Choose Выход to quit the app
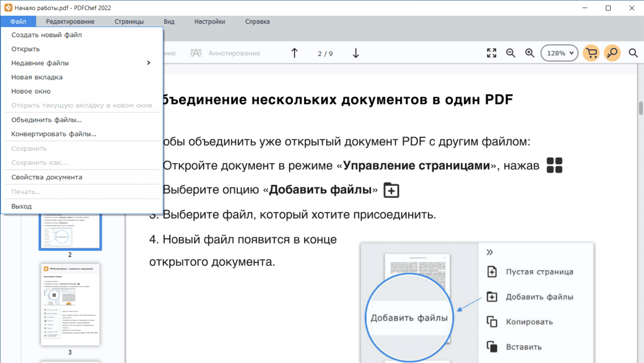Viewport: 644px width, 363px height. click(x=82, y=206)
